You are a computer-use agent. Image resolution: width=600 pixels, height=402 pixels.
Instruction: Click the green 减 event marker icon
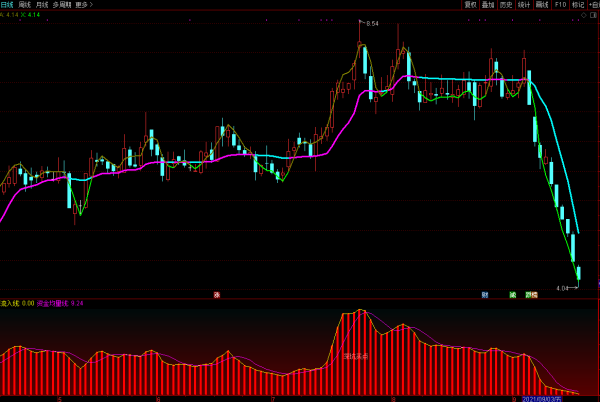click(513, 295)
